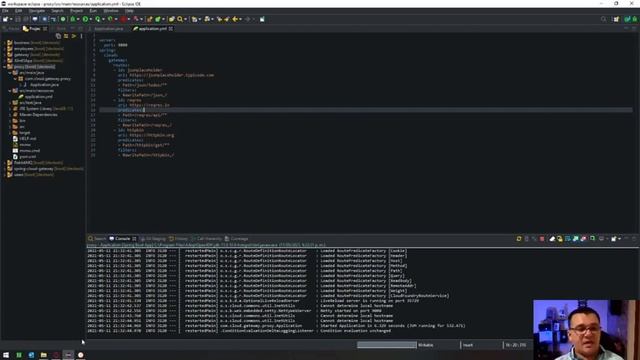
Task: Select pom.xml in the proxy project
Action: click(27, 157)
